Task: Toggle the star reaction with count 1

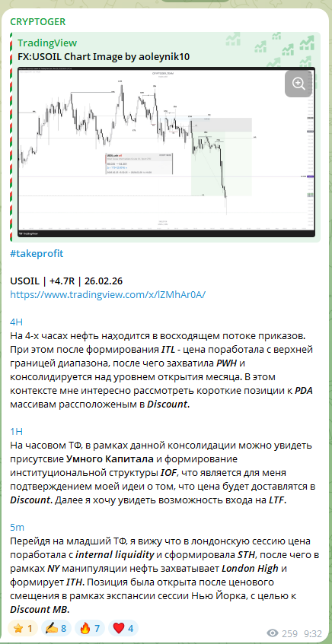Action: [23, 628]
